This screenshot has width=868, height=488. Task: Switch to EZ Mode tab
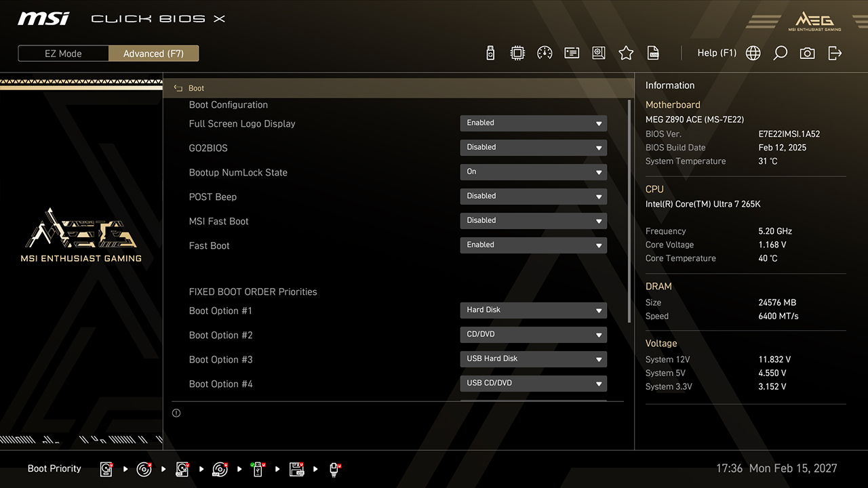pos(63,54)
